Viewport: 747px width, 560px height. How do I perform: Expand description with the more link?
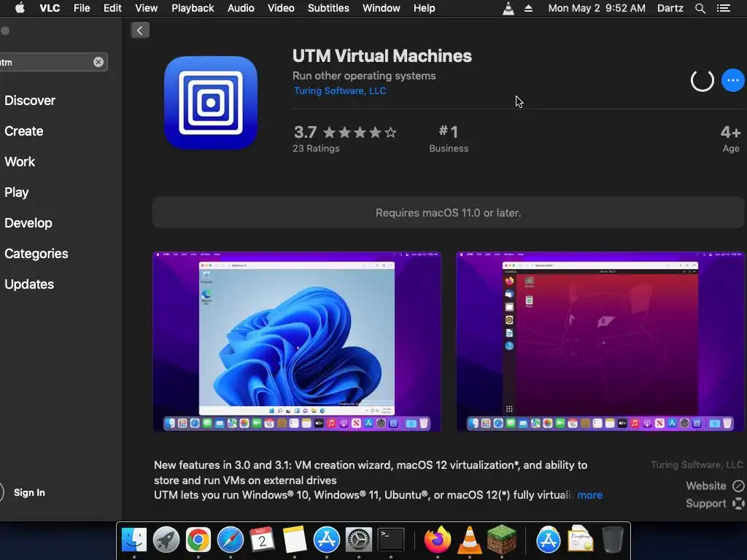(589, 495)
